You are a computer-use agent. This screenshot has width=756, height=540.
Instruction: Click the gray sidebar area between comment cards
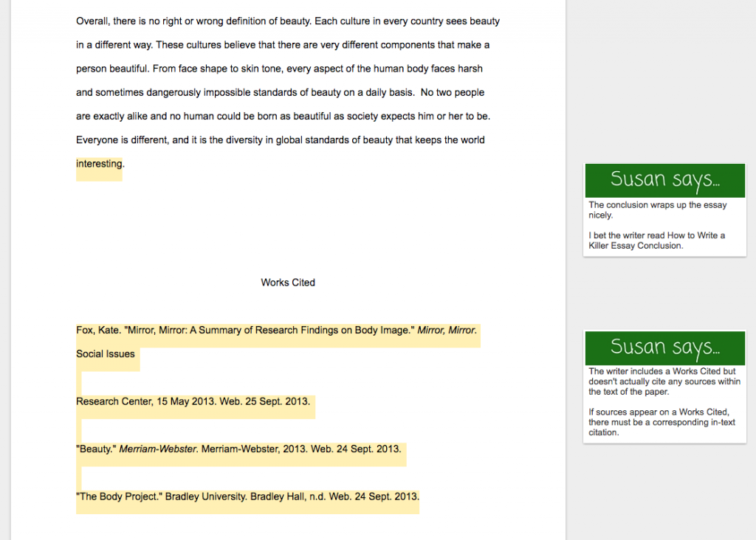(664, 295)
